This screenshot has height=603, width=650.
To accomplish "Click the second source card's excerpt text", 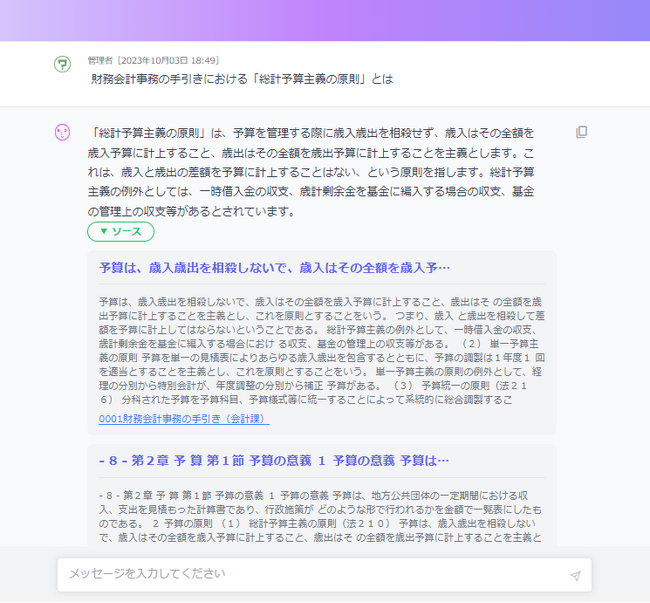I will coord(320,516).
